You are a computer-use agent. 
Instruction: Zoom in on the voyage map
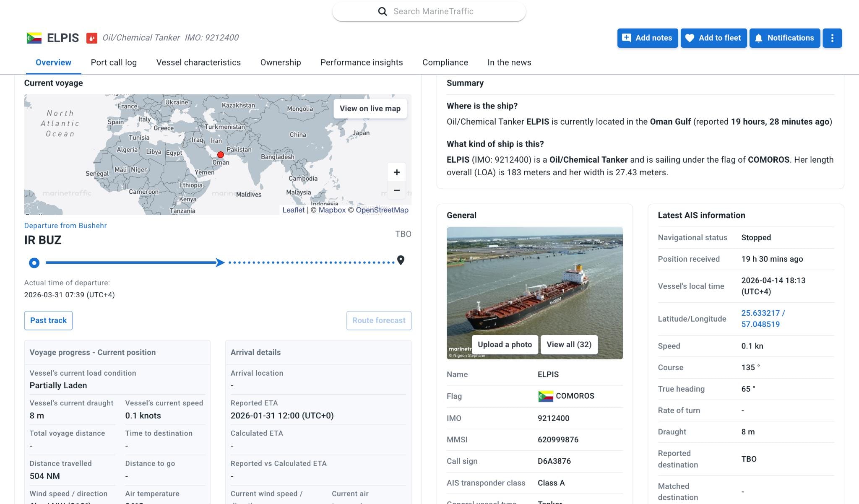(396, 172)
